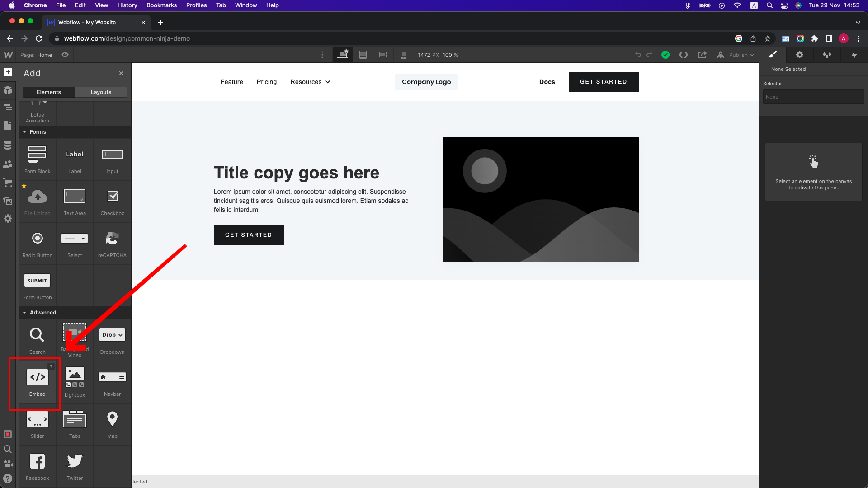Add the Search element
Image resolution: width=868 pixels, height=488 pixels.
(x=38, y=340)
